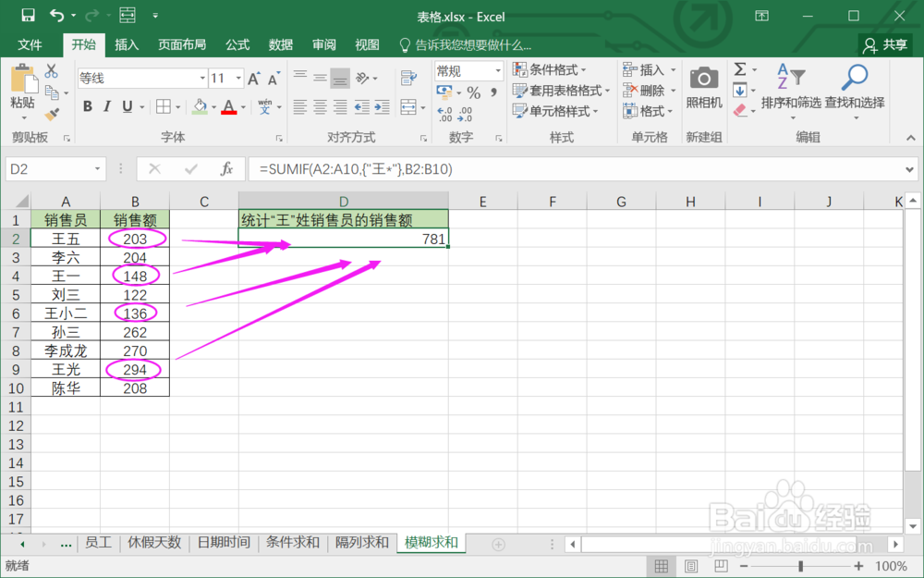Increase font size with the large A
Image resolution: width=924 pixels, height=578 pixels.
click(254, 79)
